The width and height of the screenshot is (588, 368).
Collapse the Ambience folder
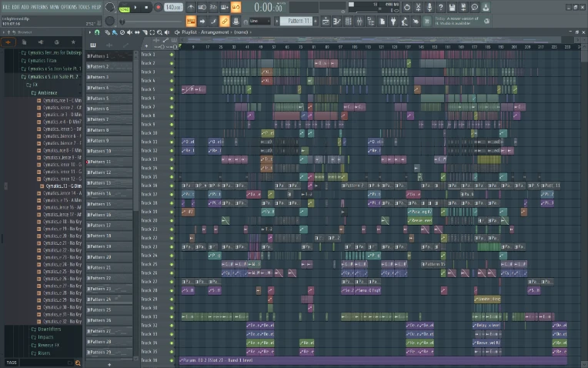click(x=47, y=92)
